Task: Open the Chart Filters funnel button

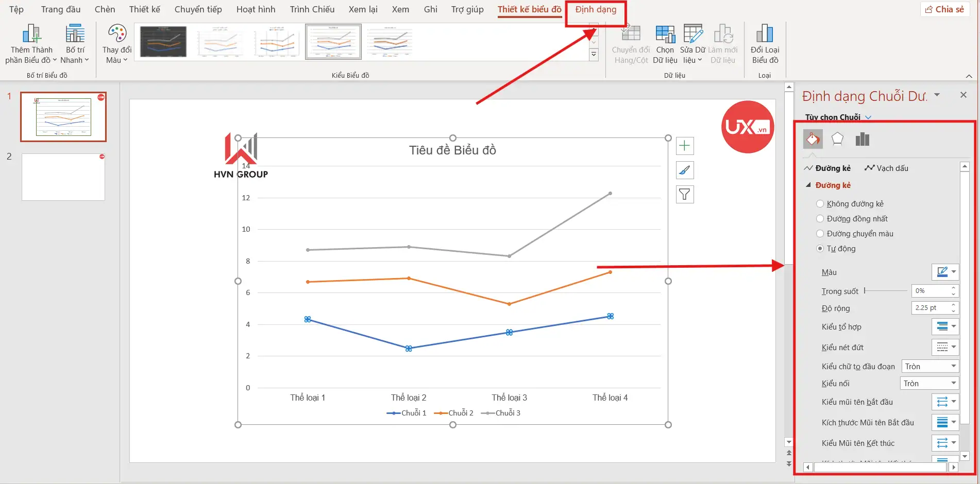Action: click(x=684, y=195)
